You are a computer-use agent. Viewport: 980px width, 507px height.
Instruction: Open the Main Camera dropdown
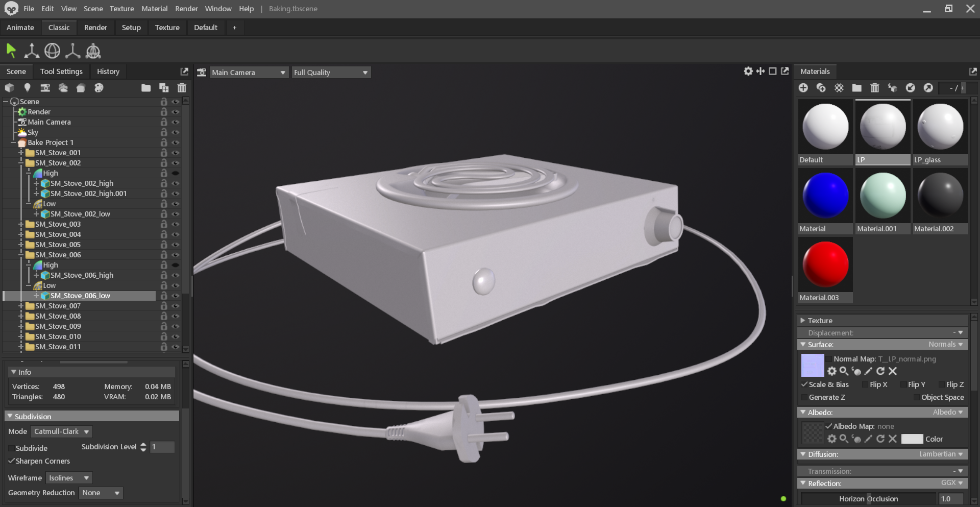[x=249, y=73]
